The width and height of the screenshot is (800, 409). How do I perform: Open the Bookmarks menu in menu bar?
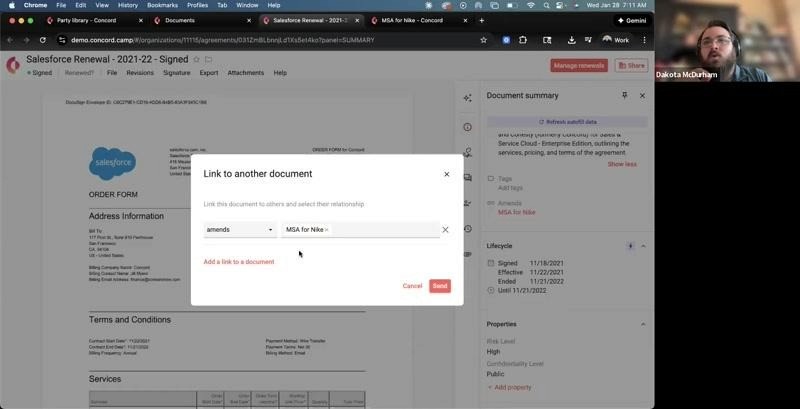pyautogui.click(x=162, y=5)
